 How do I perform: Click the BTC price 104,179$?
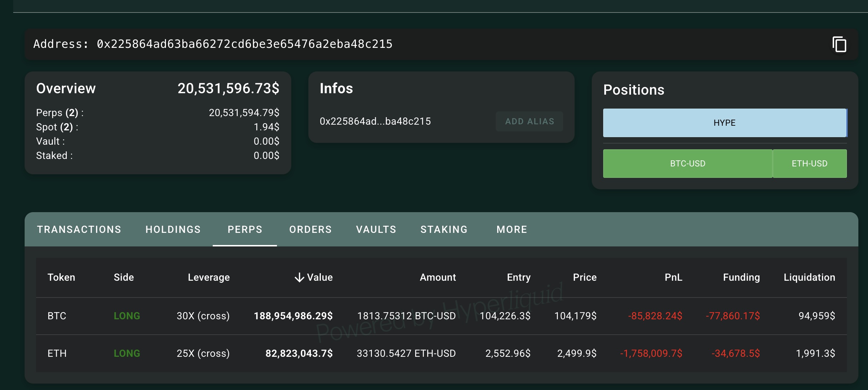coord(575,316)
